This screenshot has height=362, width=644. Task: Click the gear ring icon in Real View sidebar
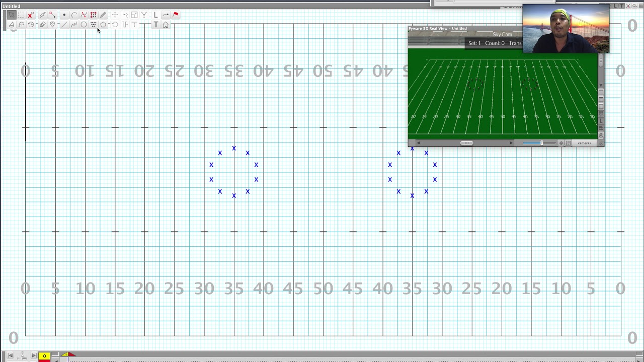pos(601,135)
